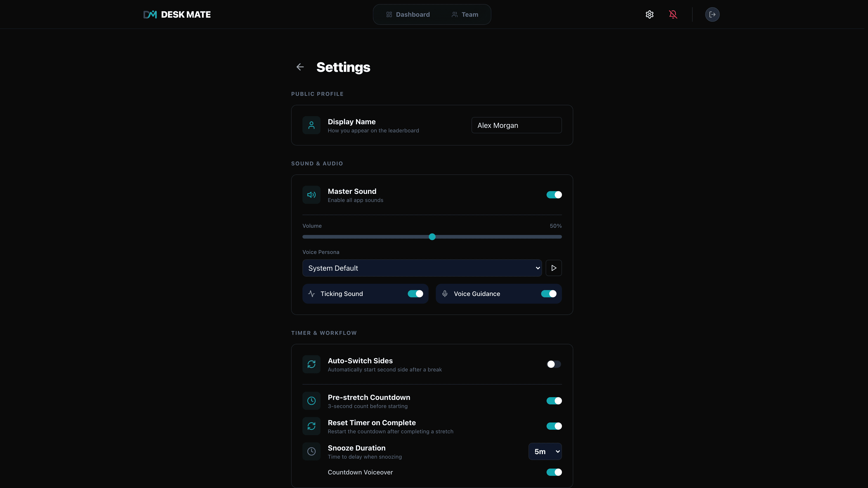Image resolution: width=868 pixels, height=488 pixels.
Task: Click the 50% volume value
Action: pyautogui.click(x=556, y=226)
